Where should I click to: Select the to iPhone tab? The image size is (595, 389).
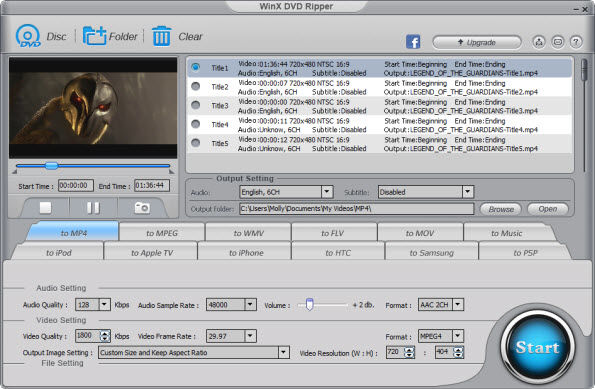click(246, 252)
